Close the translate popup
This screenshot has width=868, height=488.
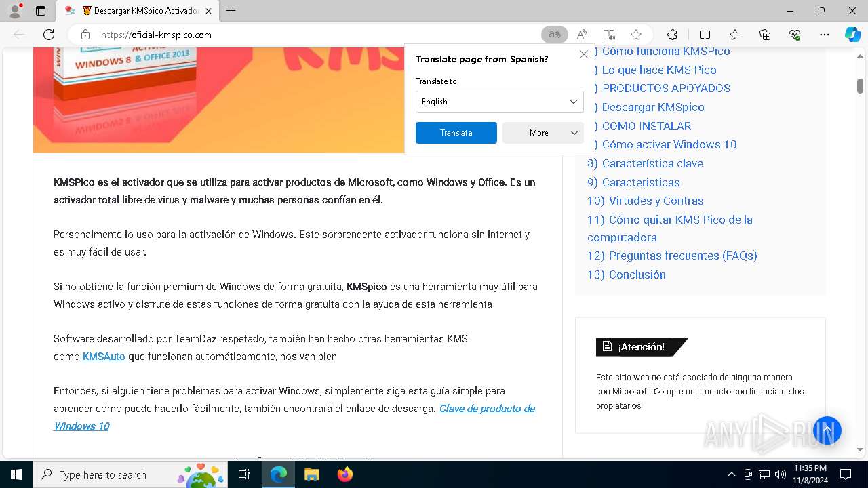coord(583,54)
